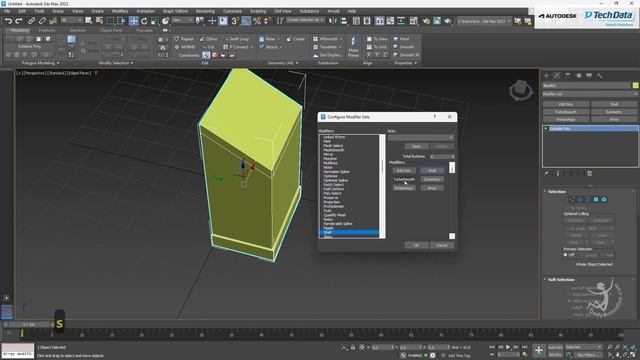Select Vertex sub-object level in Selection rollout

click(571, 199)
